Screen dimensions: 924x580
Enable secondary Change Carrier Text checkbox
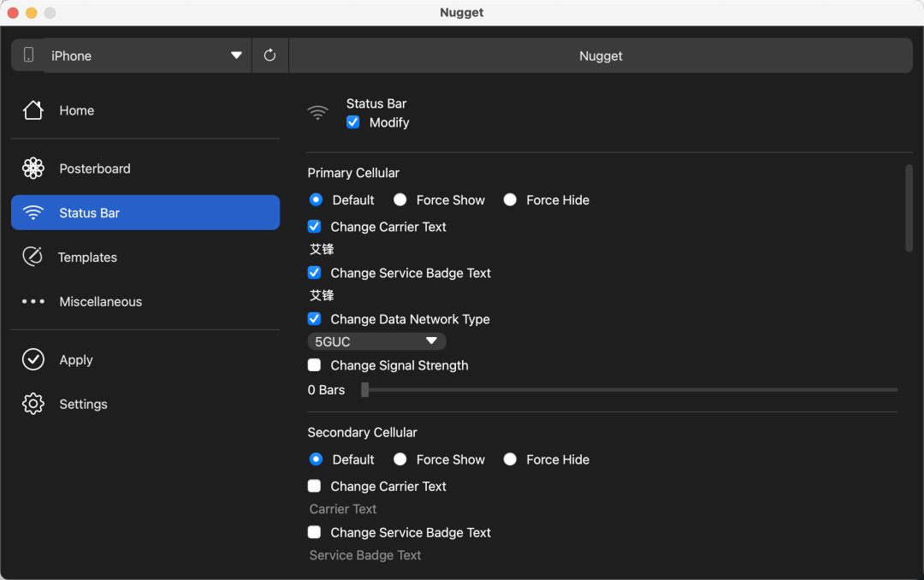pos(314,486)
